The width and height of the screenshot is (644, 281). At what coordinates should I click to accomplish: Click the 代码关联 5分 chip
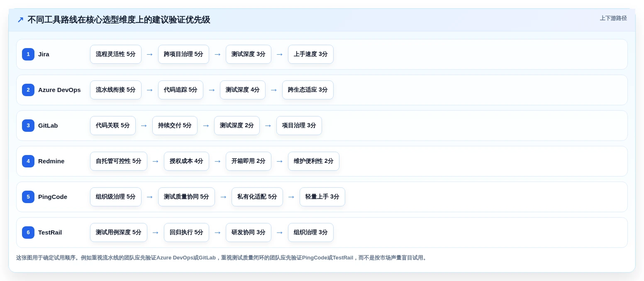tap(113, 126)
